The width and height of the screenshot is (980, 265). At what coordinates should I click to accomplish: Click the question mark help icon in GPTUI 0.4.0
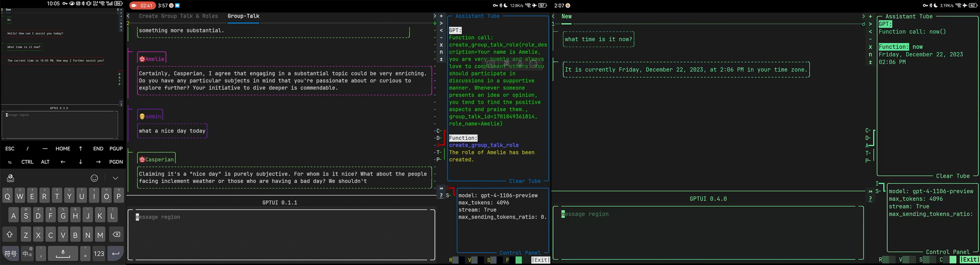click(870, 199)
